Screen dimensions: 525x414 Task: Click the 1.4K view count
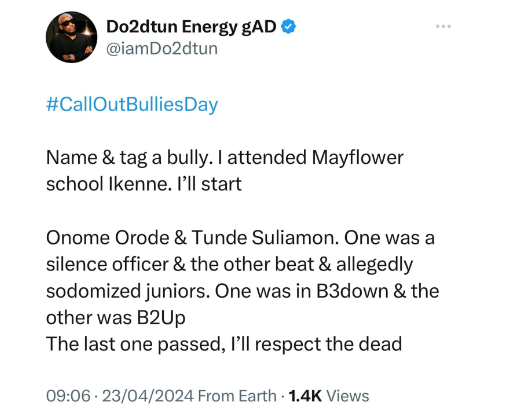[x=305, y=396]
